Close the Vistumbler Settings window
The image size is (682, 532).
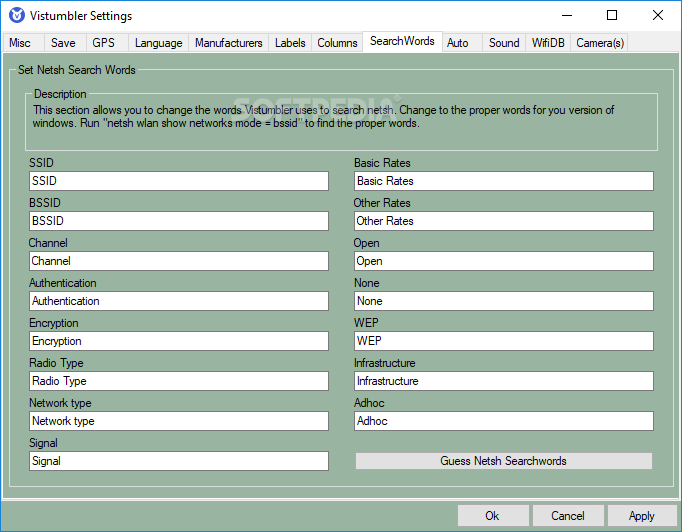tap(658, 15)
